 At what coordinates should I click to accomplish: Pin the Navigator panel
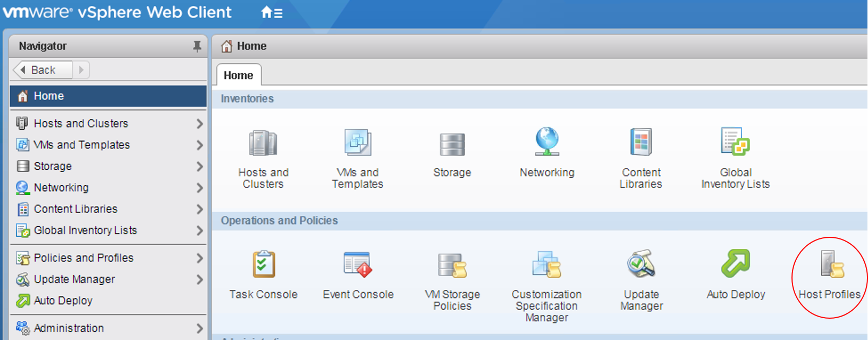[197, 46]
